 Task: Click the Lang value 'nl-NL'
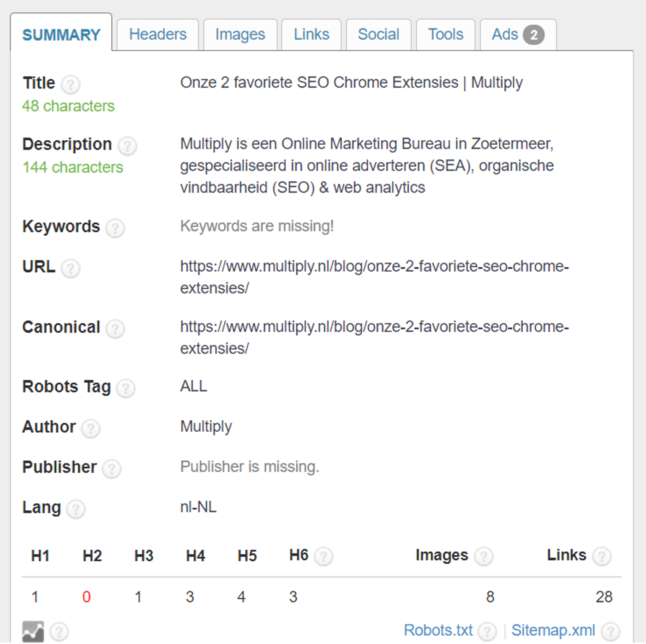click(x=198, y=507)
